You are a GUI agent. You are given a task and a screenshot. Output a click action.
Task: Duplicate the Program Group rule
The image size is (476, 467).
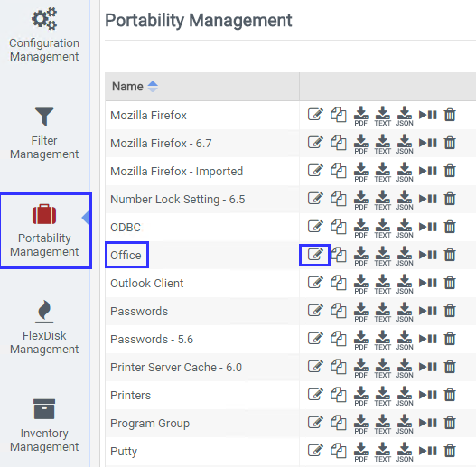pos(338,423)
